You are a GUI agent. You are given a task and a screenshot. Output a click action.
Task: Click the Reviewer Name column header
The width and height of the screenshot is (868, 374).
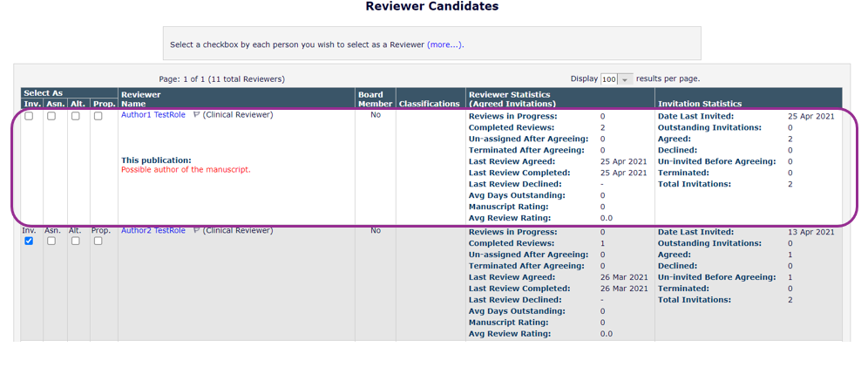[140, 99]
